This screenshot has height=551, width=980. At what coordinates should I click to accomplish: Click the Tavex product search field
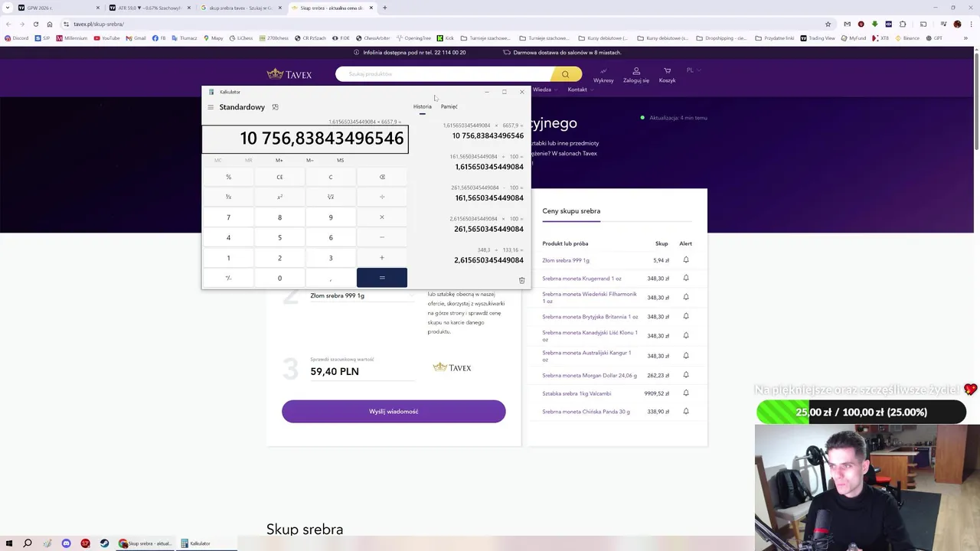pyautogui.click(x=444, y=74)
